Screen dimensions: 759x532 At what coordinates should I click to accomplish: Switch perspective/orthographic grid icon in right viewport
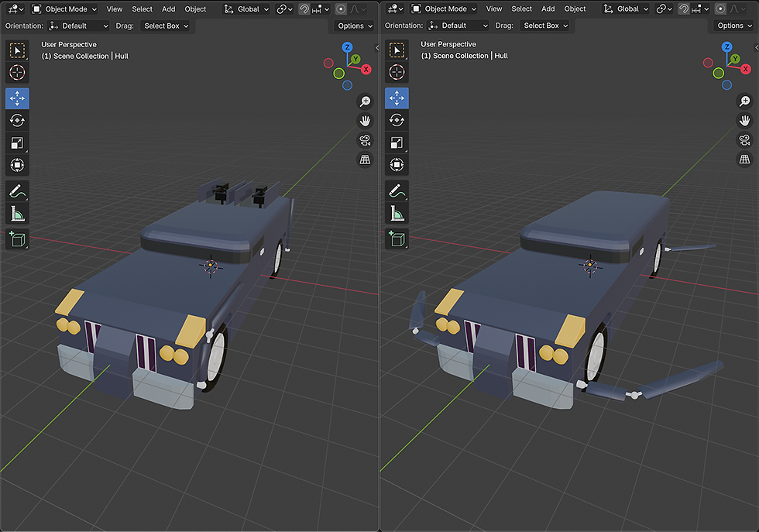coord(744,160)
